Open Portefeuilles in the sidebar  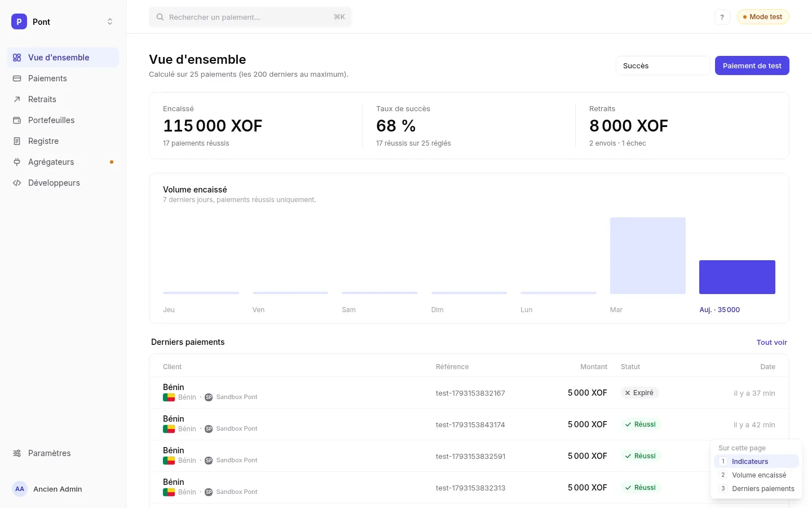63,120
